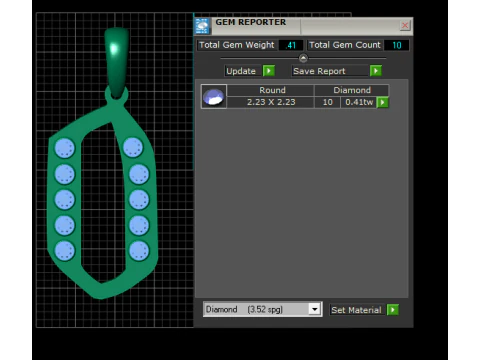Click the Total Gem Weight value .41

click(291, 45)
